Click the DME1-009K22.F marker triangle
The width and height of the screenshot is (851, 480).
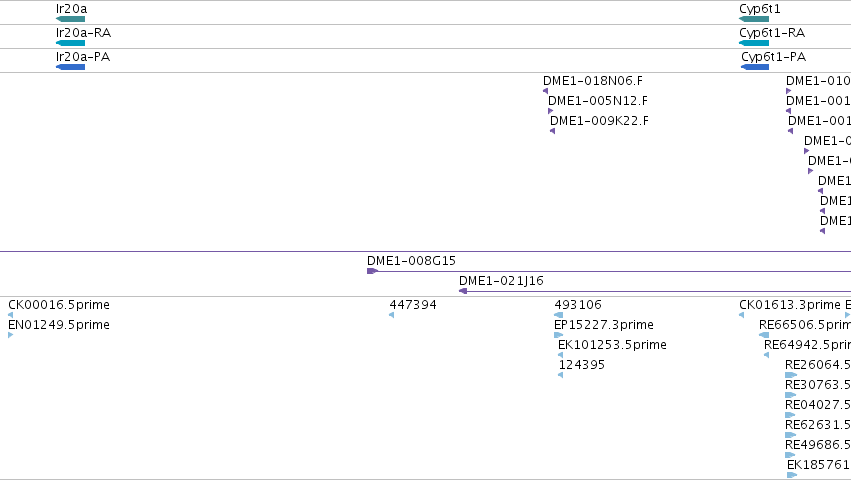coord(552,131)
